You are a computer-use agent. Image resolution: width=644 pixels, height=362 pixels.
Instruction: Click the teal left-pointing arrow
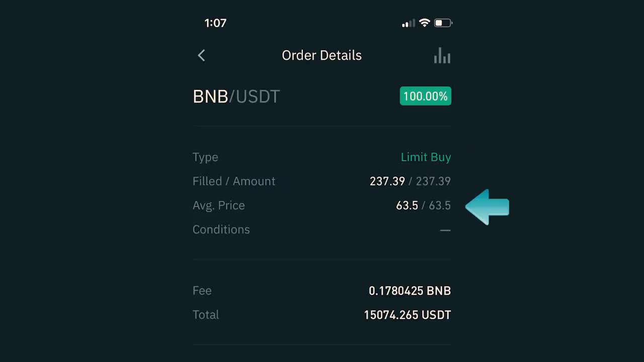pos(487,207)
